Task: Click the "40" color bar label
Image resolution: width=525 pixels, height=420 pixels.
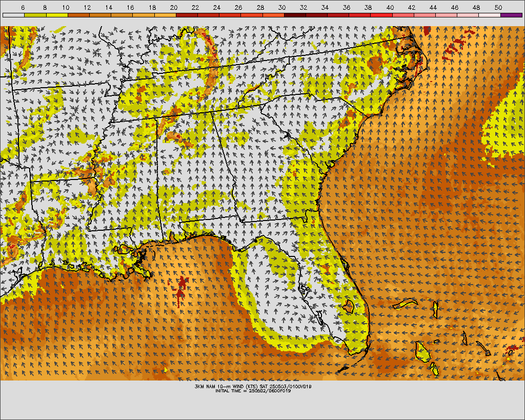Action: 390,7
